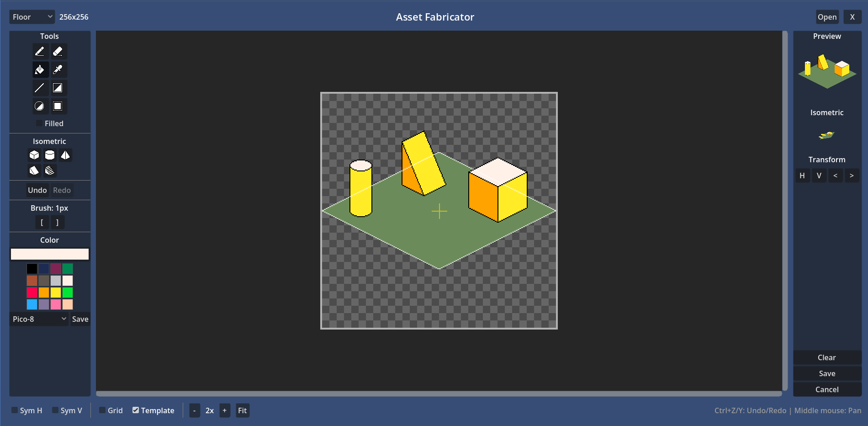
Task: Select the Line tool
Action: click(40, 88)
